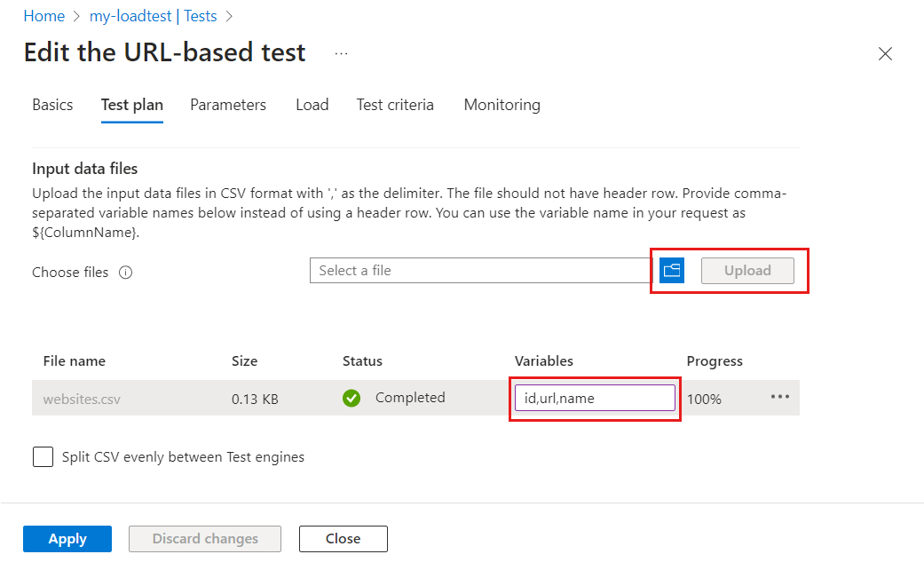Click the Variables field containing id,url,name
The height and width of the screenshot is (578, 924).
(x=595, y=398)
